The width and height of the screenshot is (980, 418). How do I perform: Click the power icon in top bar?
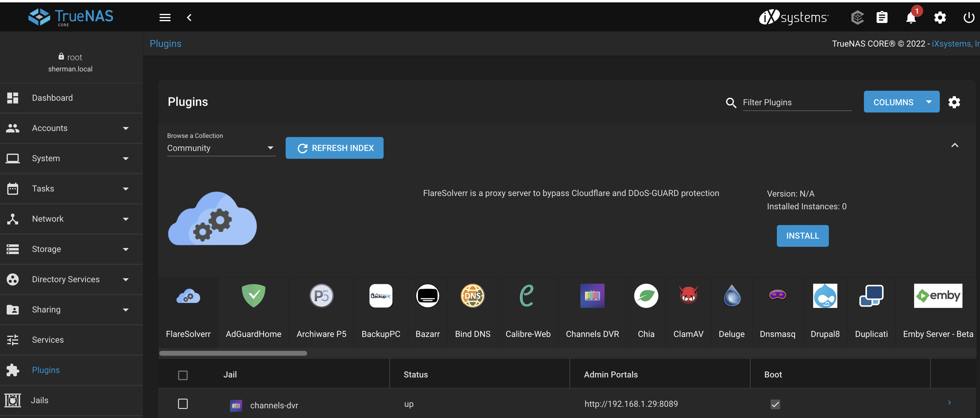tap(969, 18)
